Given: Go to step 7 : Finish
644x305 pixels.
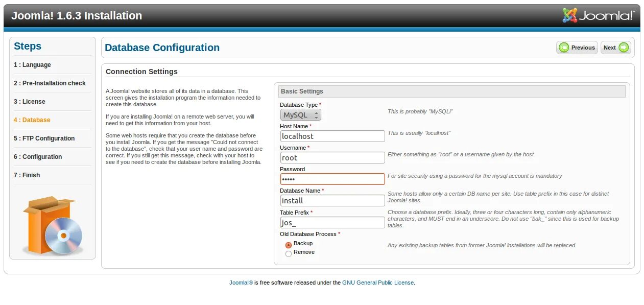Looking at the screenshot, I should 27,175.
